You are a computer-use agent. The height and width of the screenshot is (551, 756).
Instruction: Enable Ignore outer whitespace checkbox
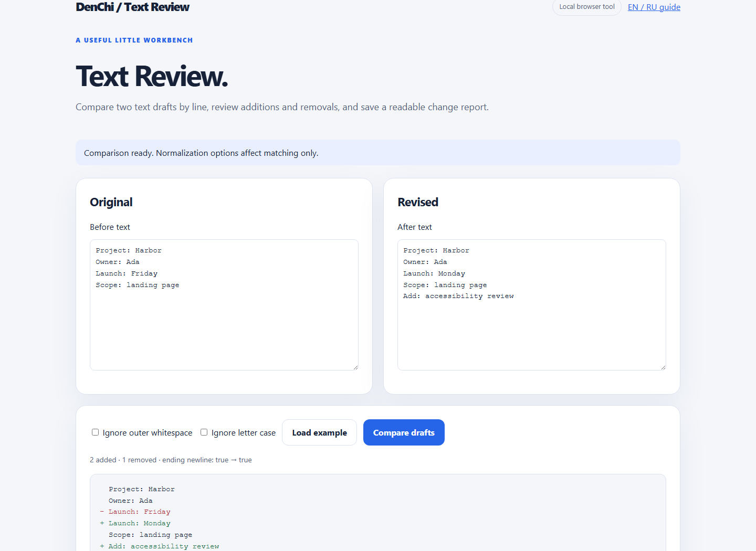pos(95,432)
